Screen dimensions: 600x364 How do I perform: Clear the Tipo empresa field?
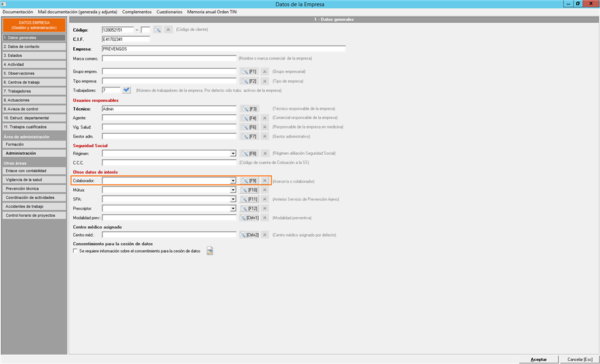pos(265,81)
